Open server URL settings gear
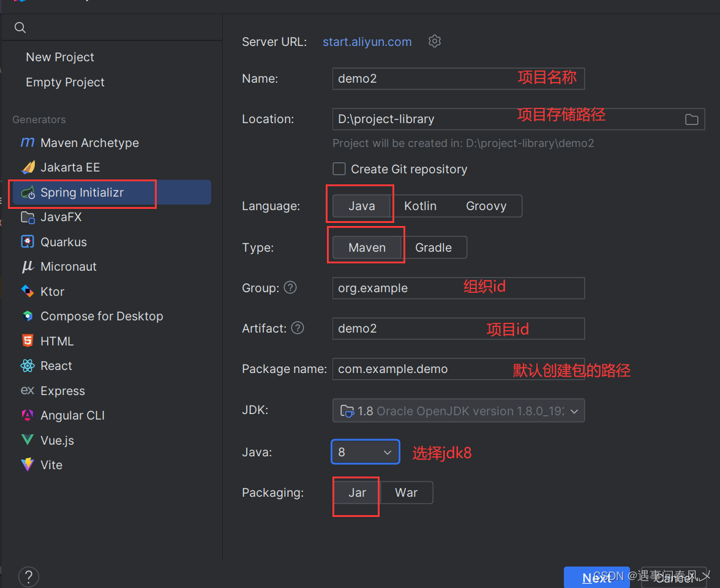The image size is (720, 588). tap(435, 42)
